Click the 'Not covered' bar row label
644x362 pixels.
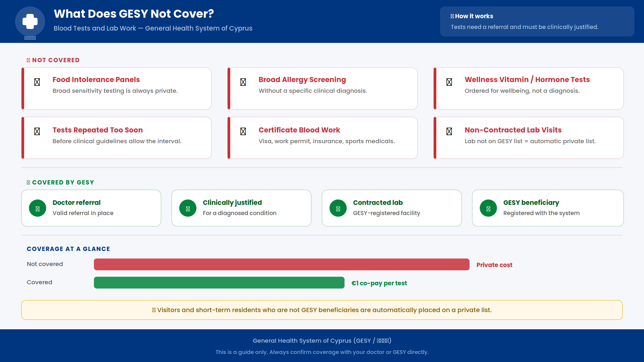[x=45, y=264]
